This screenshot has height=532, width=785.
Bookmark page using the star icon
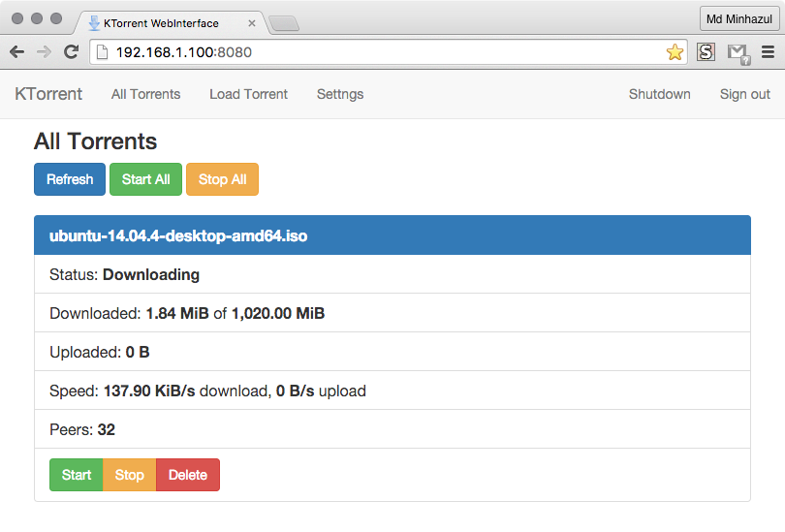coord(675,52)
